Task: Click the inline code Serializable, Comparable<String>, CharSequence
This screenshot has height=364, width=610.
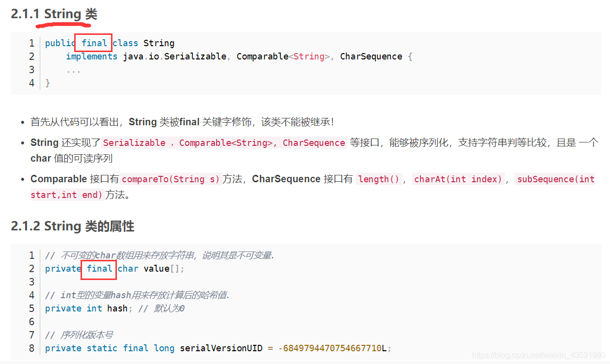Action: pyautogui.click(x=224, y=143)
